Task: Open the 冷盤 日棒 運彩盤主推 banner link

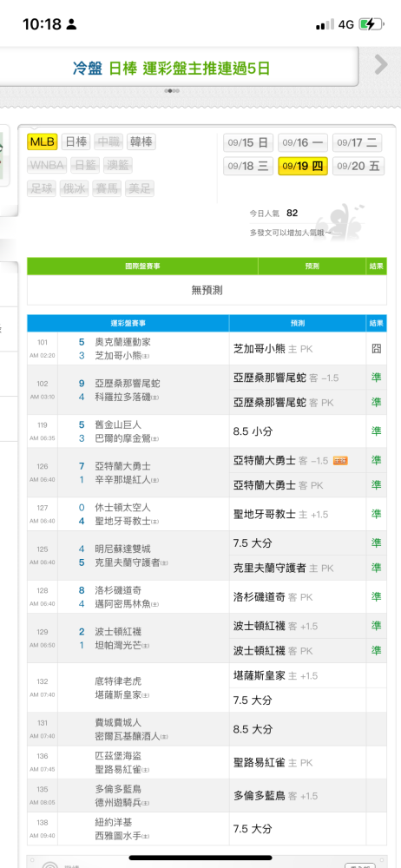Action: coord(172,69)
